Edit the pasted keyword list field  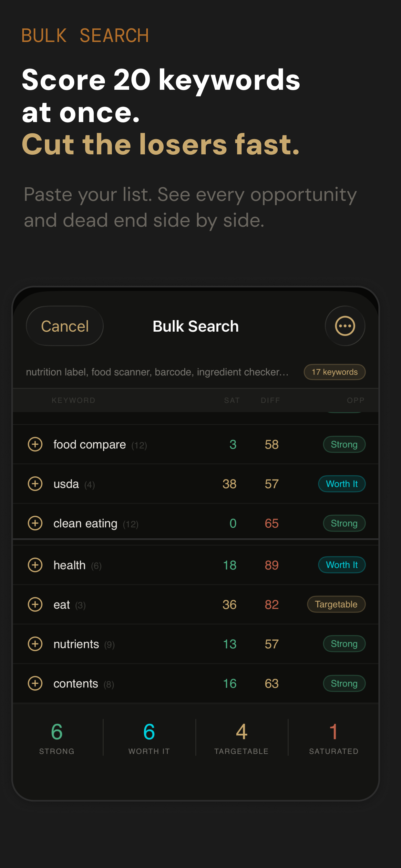pos(157,372)
